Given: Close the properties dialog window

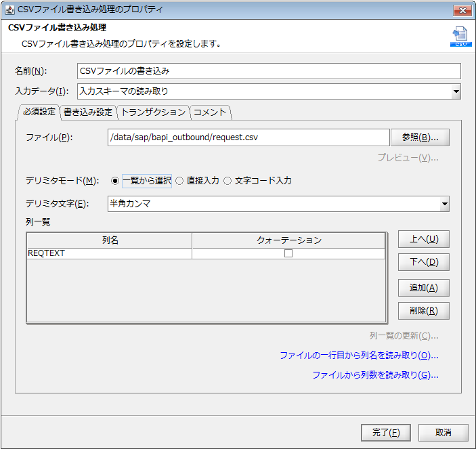Looking at the screenshot, I should coord(462,11).
